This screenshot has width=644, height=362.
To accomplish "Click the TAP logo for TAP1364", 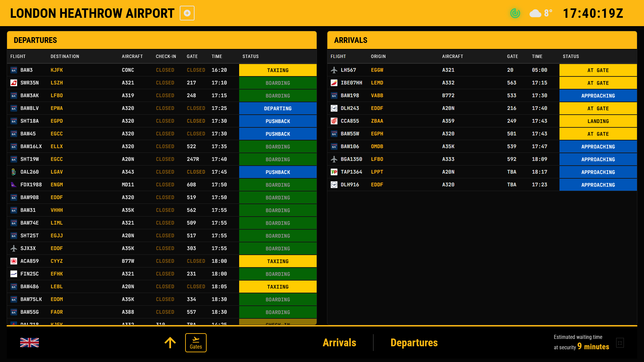I will pyautogui.click(x=334, y=172).
